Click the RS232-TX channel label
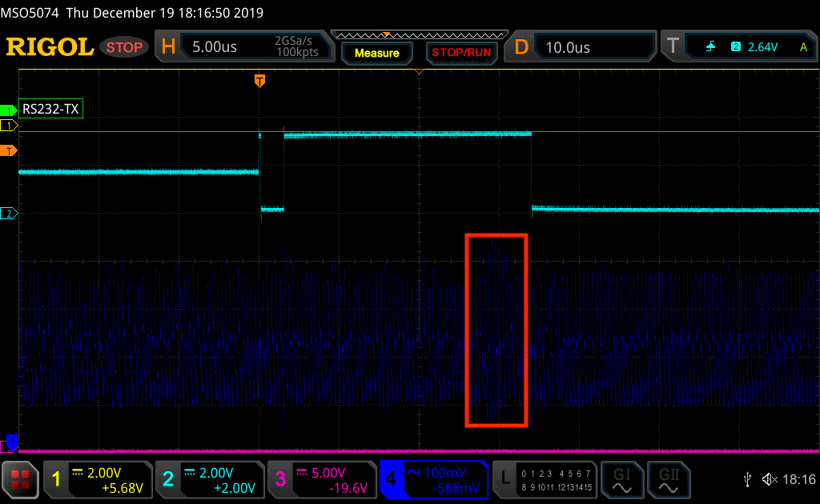 pos(51,110)
